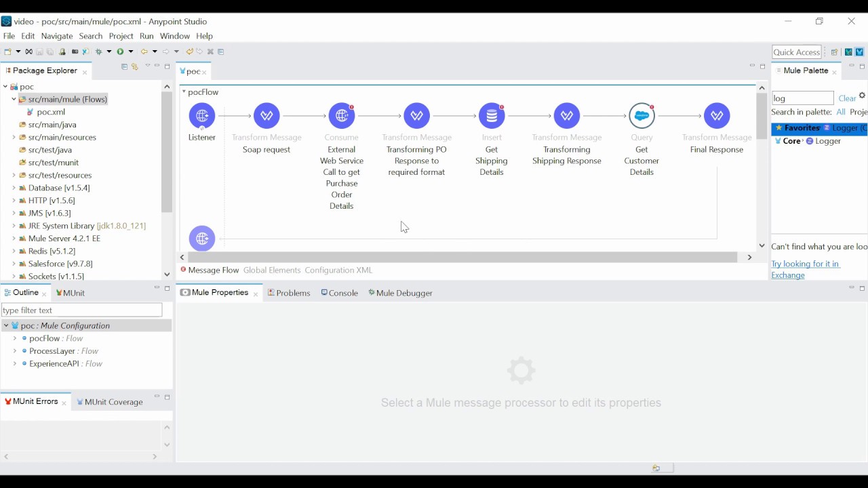This screenshot has height=488, width=868.
Task: Click the status bar progress icon
Action: coord(656,468)
